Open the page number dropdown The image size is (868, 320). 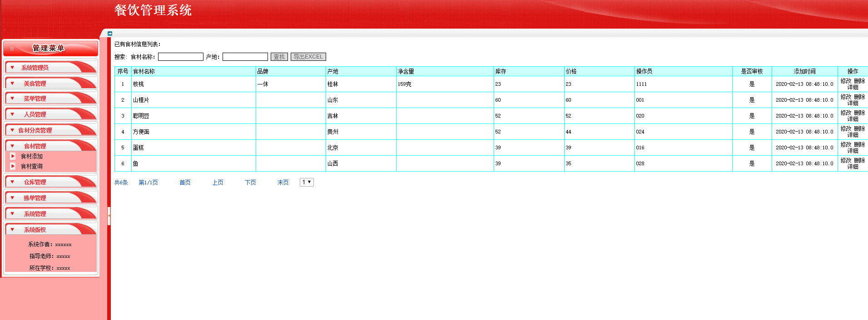307,182
